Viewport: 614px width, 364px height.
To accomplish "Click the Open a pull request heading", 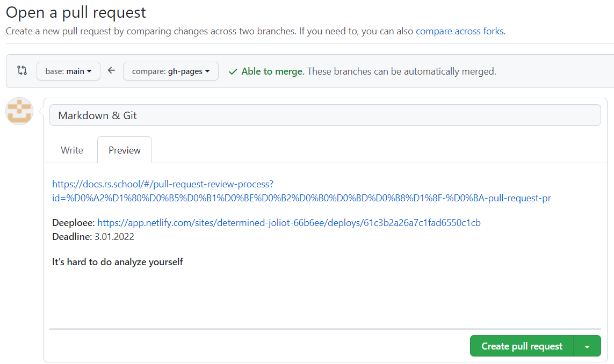I will (76, 12).
